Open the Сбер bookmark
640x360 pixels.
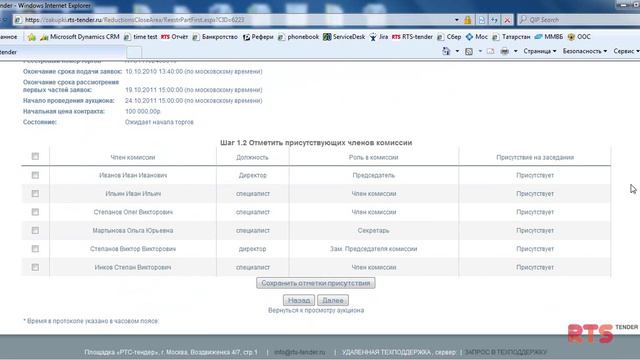tap(449, 37)
